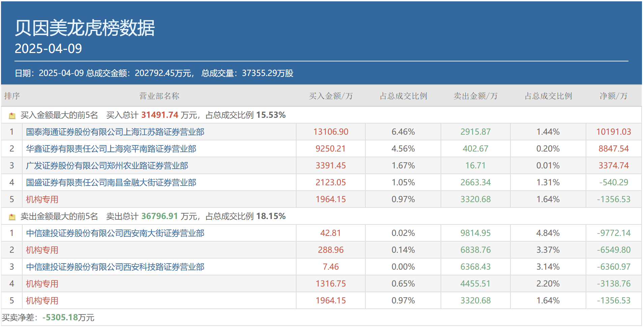
Task: Click the 10191.03 net amount cell
Action: click(x=613, y=132)
